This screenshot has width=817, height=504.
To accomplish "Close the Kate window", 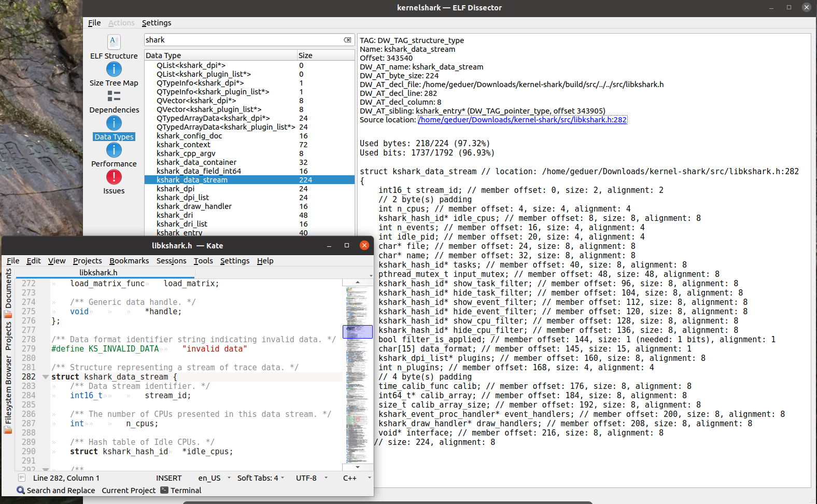I will click(x=364, y=245).
